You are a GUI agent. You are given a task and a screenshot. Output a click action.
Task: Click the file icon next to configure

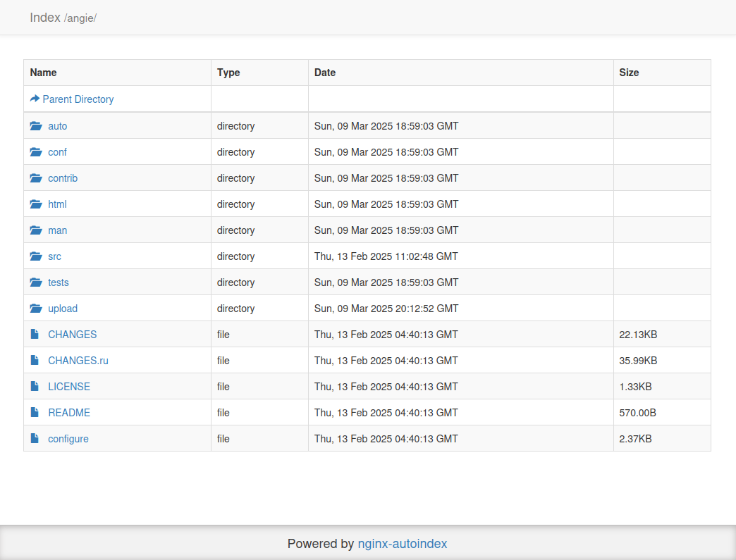click(35, 438)
